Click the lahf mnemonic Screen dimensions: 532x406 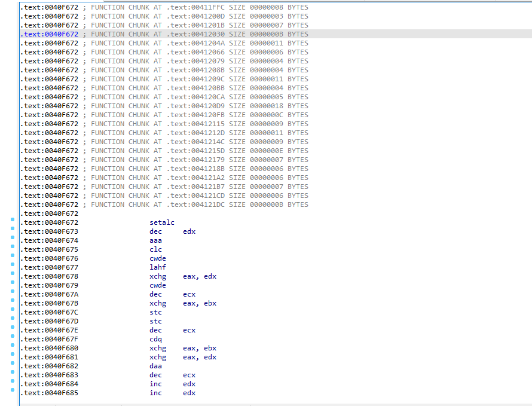158,267
